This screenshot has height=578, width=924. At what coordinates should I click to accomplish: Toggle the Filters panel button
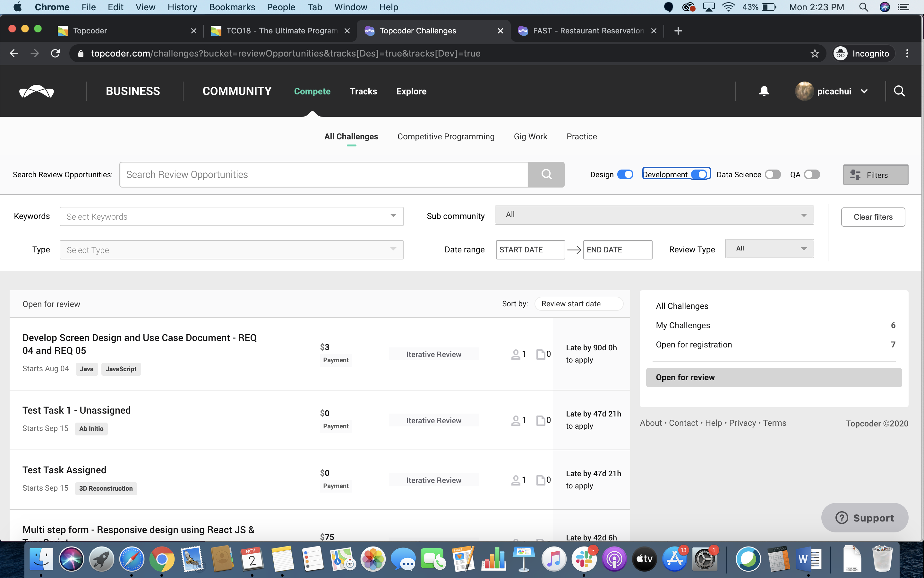coord(876,175)
